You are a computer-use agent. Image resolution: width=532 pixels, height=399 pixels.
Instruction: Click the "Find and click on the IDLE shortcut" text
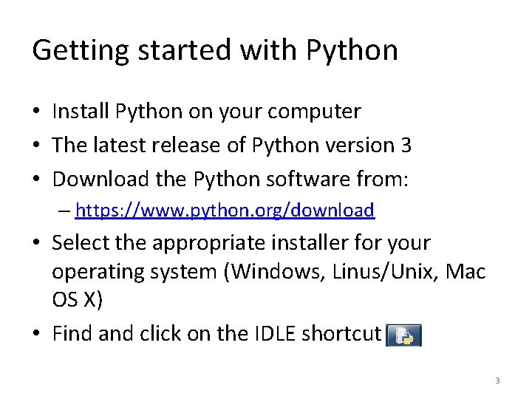tap(216, 334)
